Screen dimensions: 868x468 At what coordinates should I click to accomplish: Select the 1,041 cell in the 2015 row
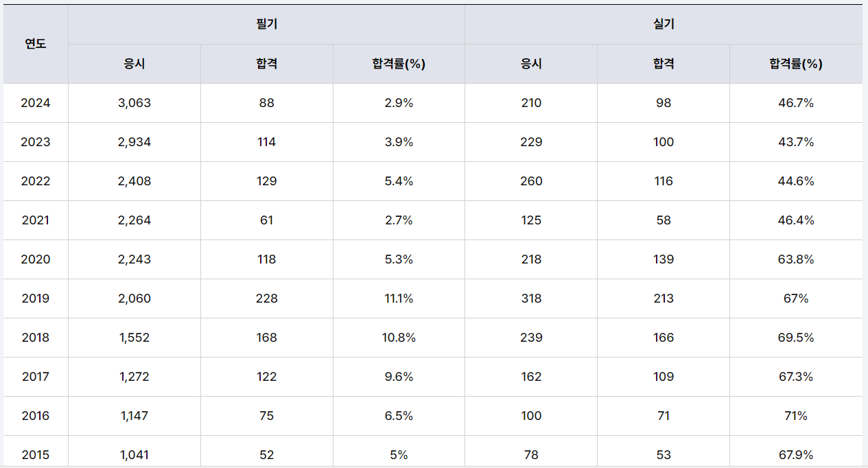[x=134, y=455]
